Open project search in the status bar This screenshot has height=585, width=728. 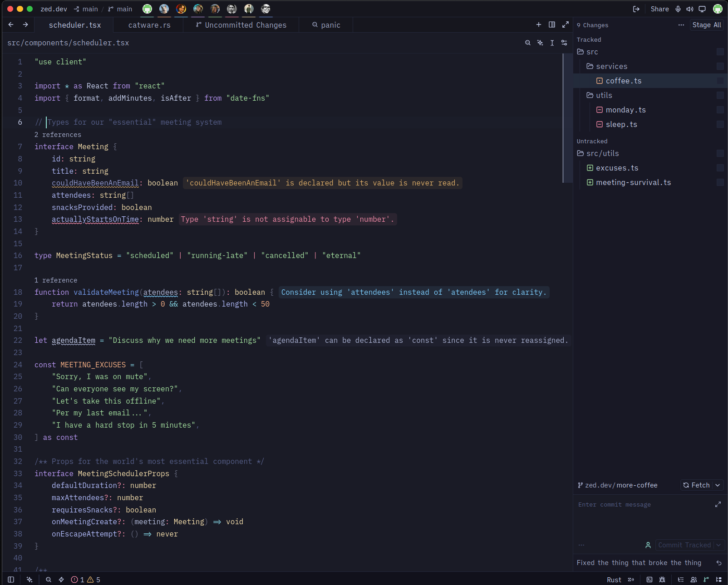(x=49, y=580)
